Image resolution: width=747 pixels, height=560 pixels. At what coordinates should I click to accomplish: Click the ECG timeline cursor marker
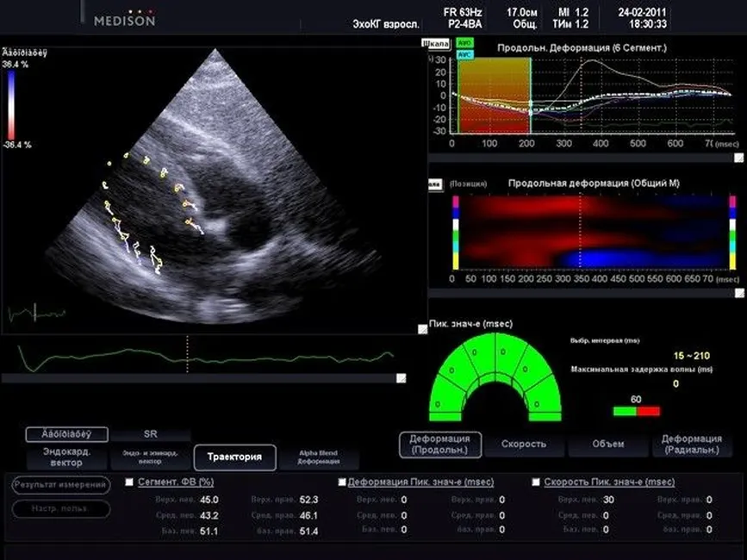[x=187, y=355]
